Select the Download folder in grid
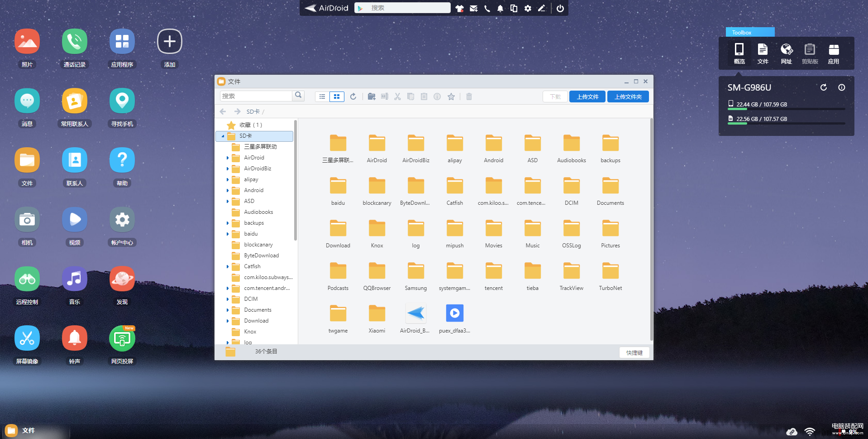 pos(338,234)
